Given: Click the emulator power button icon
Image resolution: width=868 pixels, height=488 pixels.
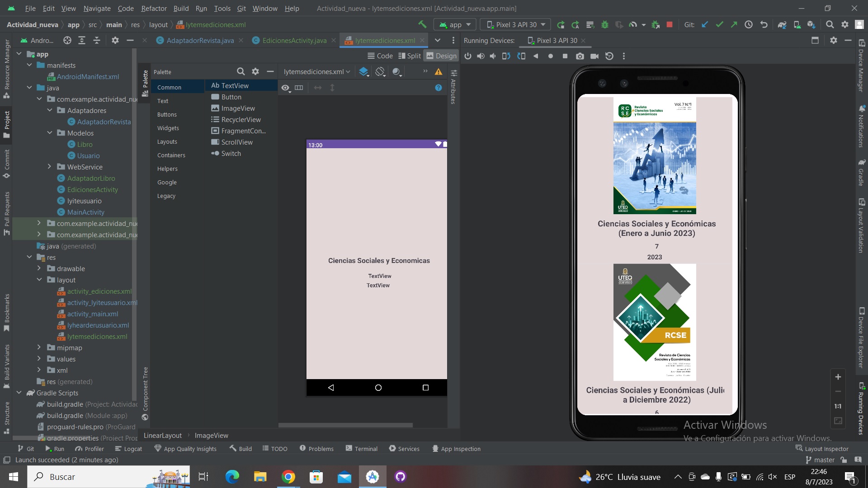Looking at the screenshot, I should 468,56.
